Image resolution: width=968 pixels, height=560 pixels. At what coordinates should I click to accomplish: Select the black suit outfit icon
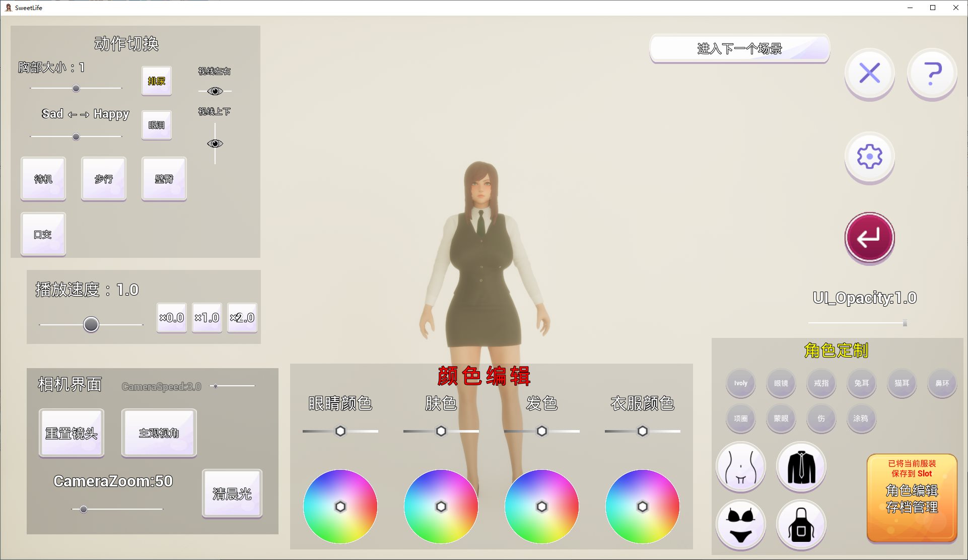801,467
